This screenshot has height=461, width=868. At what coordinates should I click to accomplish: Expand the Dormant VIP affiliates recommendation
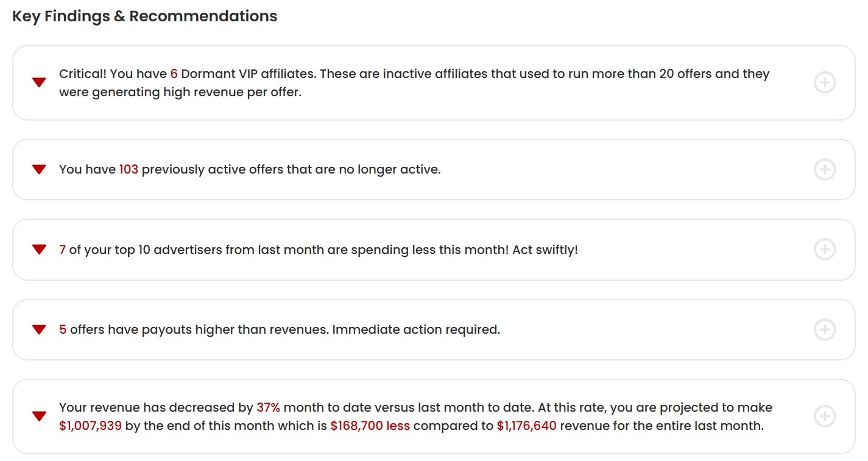[x=825, y=82]
